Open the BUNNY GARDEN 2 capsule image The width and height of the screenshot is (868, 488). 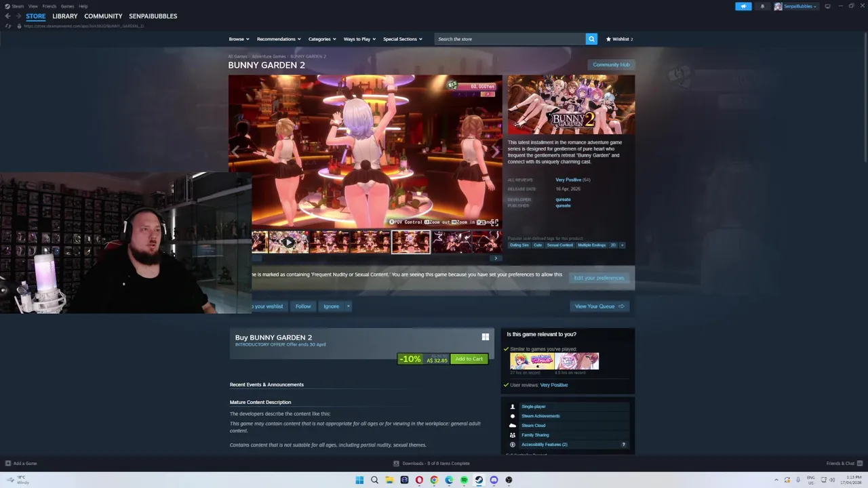[571, 104]
